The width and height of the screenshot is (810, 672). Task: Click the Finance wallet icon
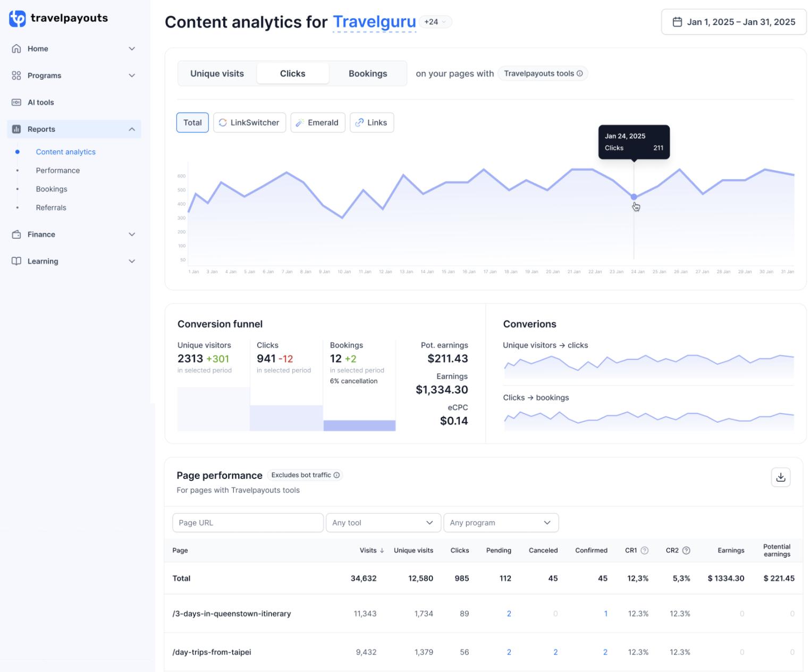coord(16,234)
